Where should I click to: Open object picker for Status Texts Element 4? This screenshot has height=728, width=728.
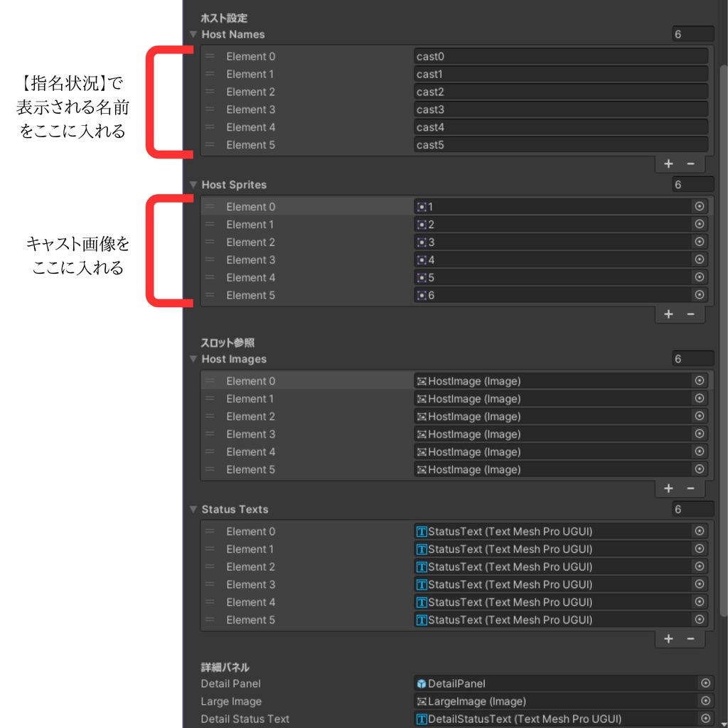[700, 601]
